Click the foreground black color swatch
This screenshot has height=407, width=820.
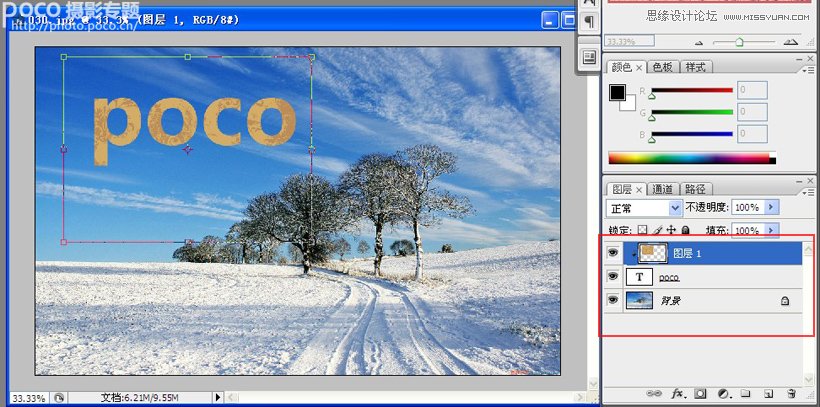point(617,93)
